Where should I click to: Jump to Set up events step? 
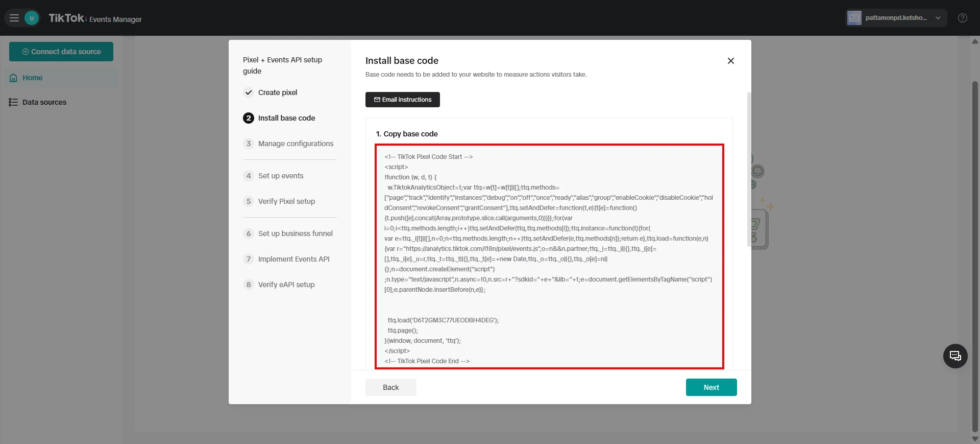click(x=280, y=176)
